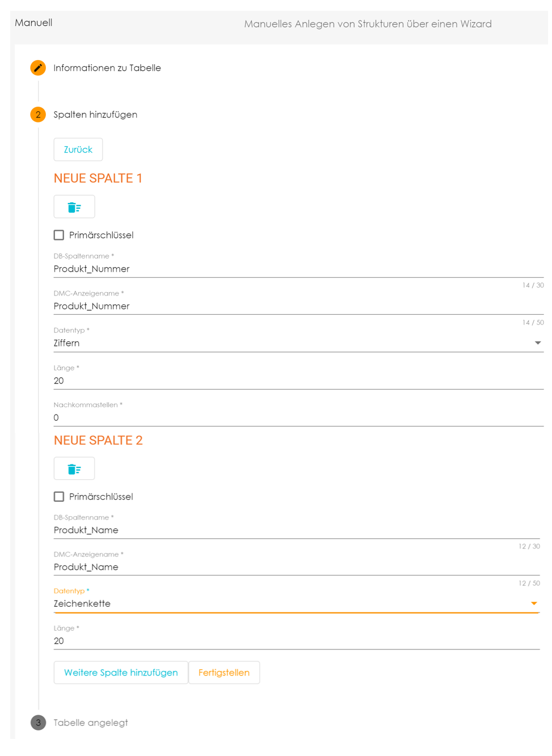The image size is (552, 756).
Task: Click Weitere Spalte hinzufügen button
Action: click(x=121, y=673)
